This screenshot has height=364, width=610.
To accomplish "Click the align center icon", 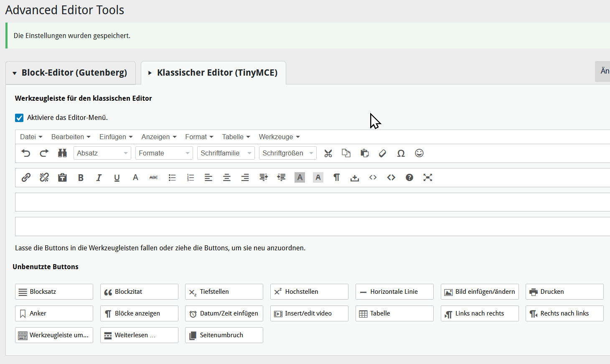I will pos(226,178).
